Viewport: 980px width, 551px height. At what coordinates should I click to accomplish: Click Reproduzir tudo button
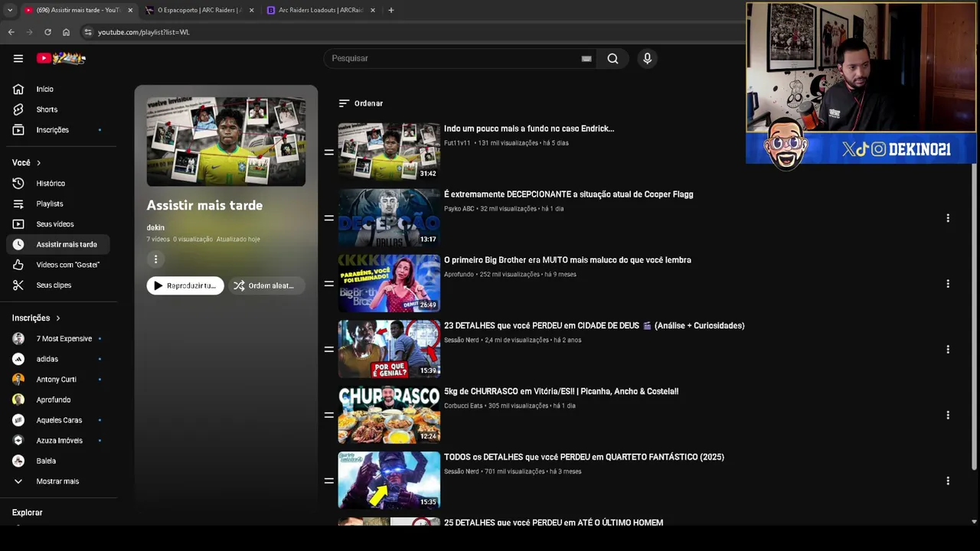[185, 285]
